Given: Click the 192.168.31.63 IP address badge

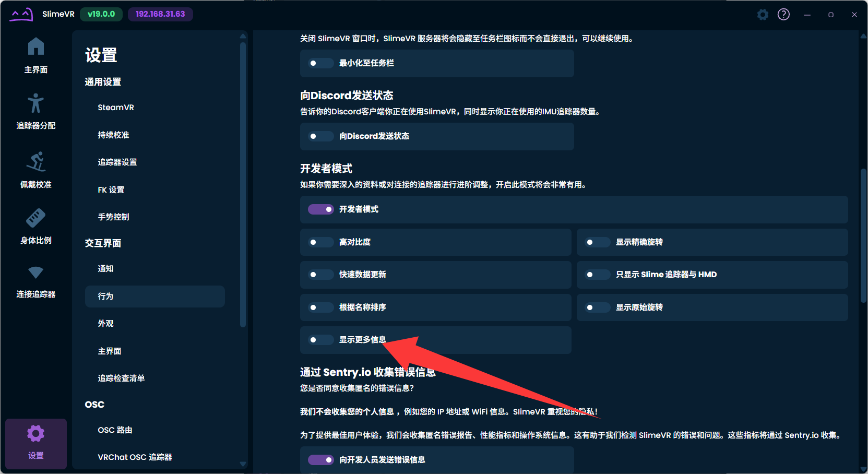Looking at the screenshot, I should click(x=160, y=14).
